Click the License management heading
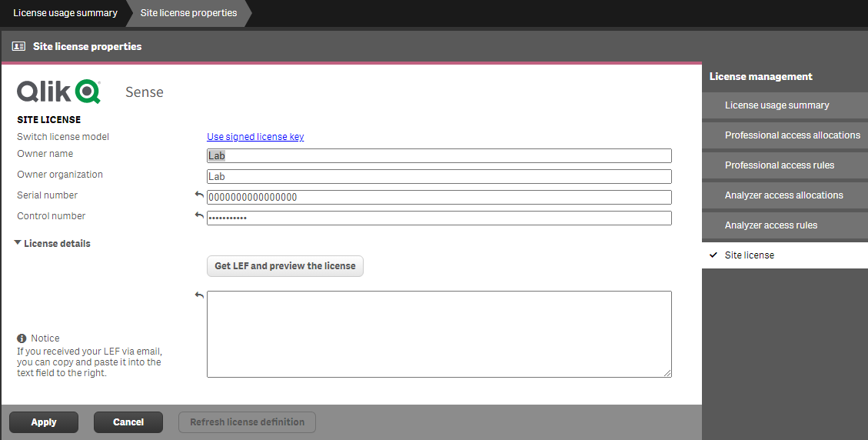Viewport: 868px width, 440px height. click(760, 76)
